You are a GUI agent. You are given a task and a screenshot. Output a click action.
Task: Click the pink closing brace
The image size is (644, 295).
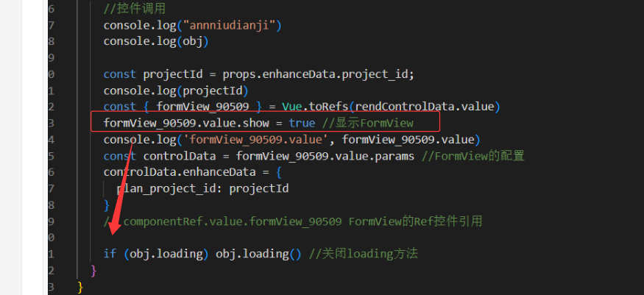pos(93,271)
